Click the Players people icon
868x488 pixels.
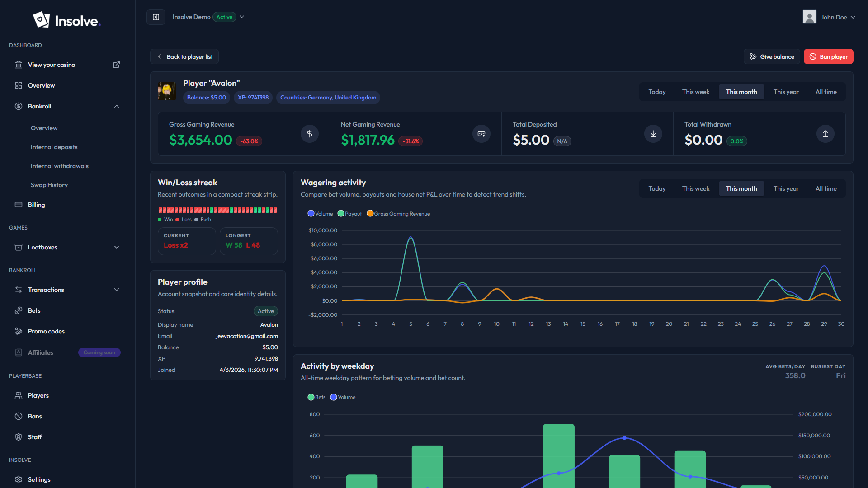[19, 395]
